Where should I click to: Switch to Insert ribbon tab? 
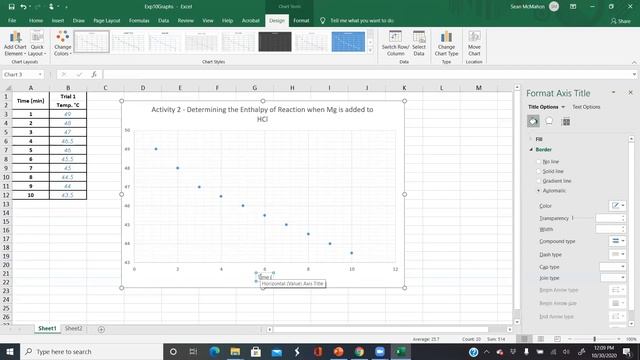[58, 20]
